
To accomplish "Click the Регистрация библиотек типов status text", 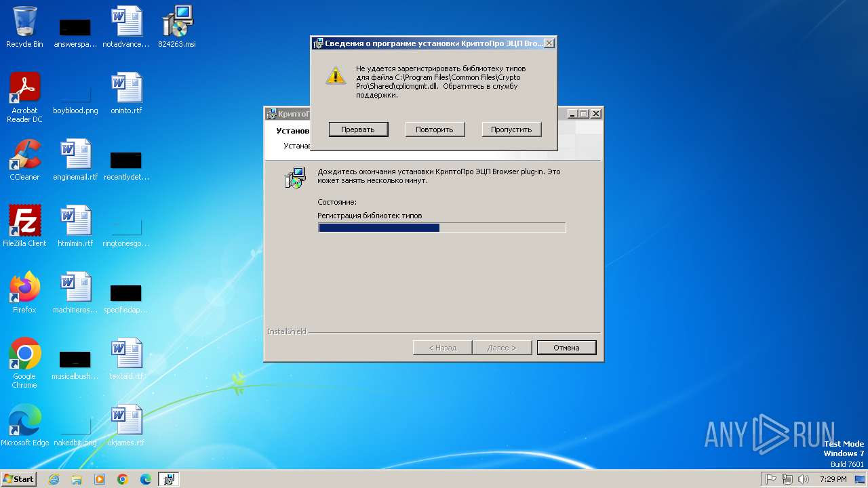I will click(370, 216).
